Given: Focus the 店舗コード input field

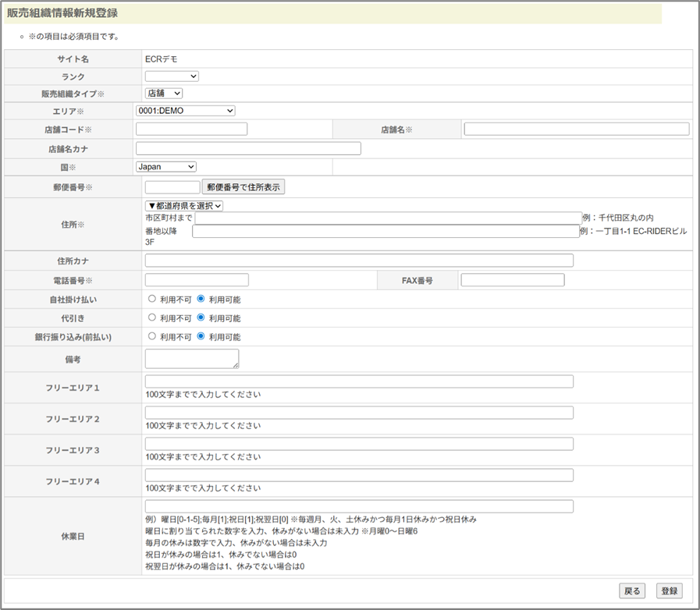Looking at the screenshot, I should coord(191,129).
